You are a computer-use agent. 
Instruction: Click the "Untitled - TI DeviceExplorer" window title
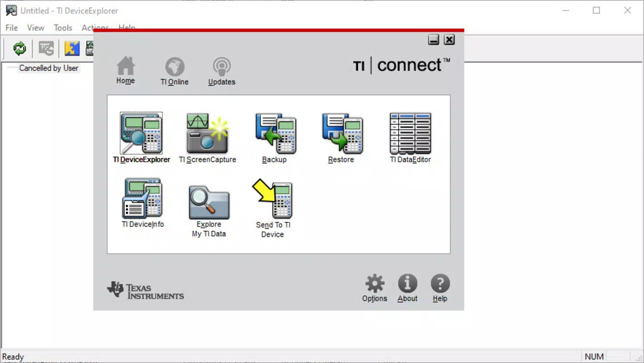point(69,10)
